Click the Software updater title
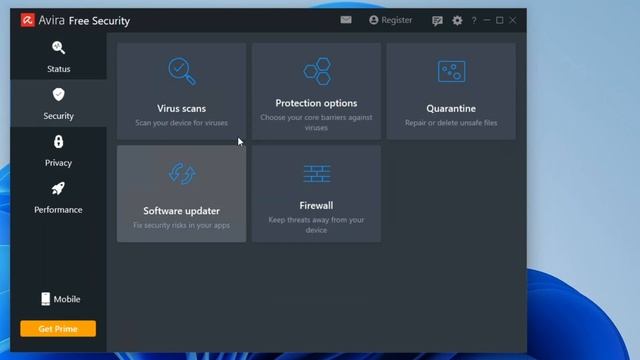 (182, 211)
